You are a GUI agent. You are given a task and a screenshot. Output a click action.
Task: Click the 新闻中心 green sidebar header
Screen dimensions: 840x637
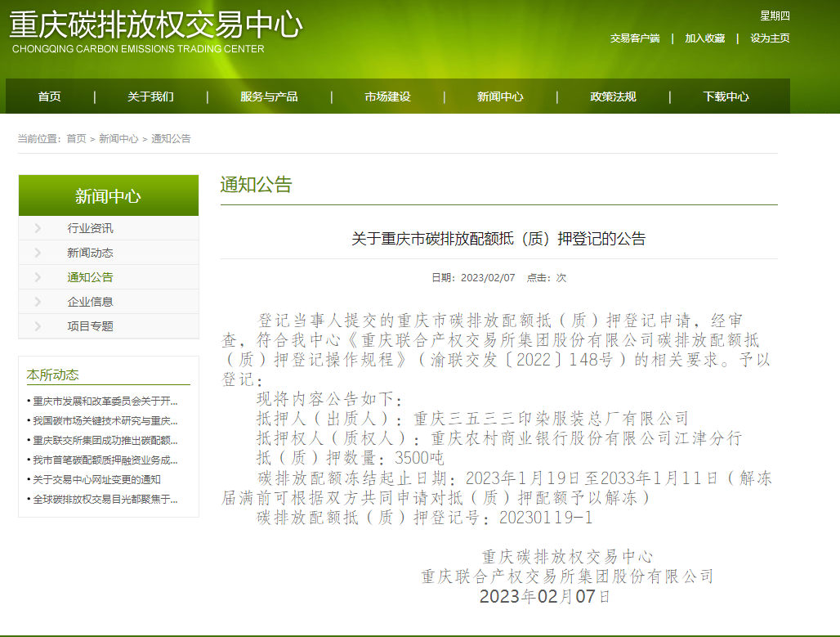coord(108,195)
